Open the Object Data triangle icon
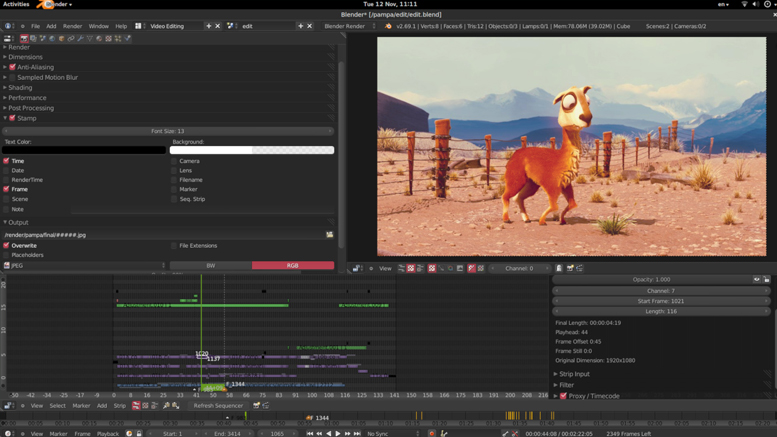The image size is (777, 437). (90, 38)
